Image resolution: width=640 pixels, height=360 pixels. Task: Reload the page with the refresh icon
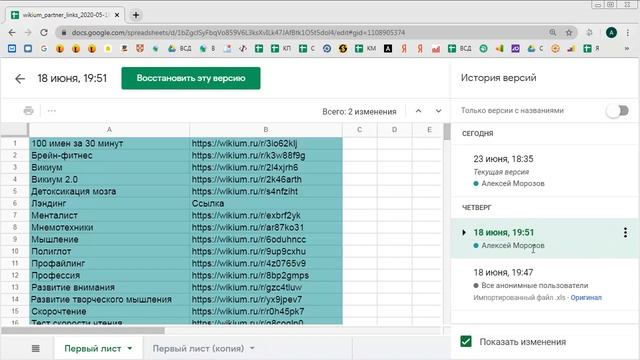[44, 32]
